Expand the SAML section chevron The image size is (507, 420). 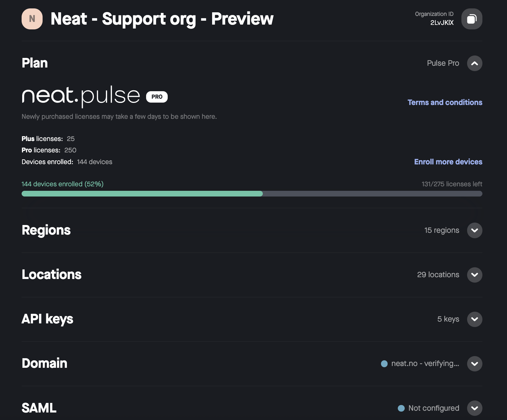[475, 408]
